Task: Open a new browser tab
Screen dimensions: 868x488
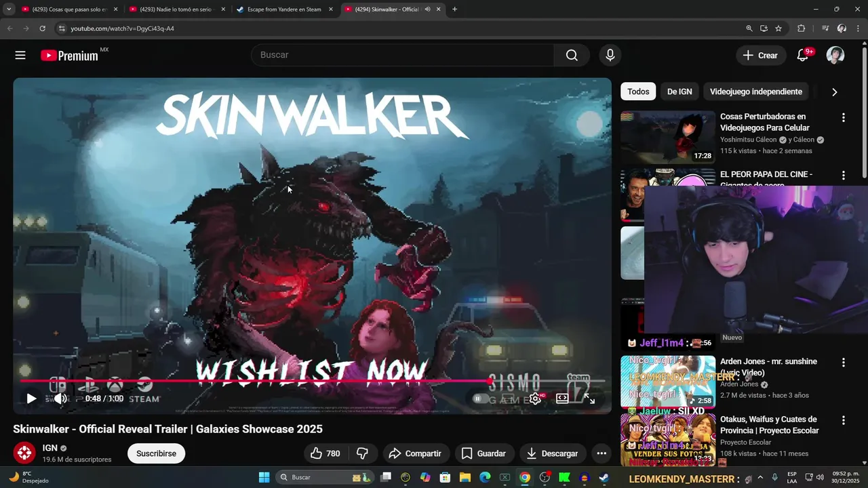Action: (454, 9)
